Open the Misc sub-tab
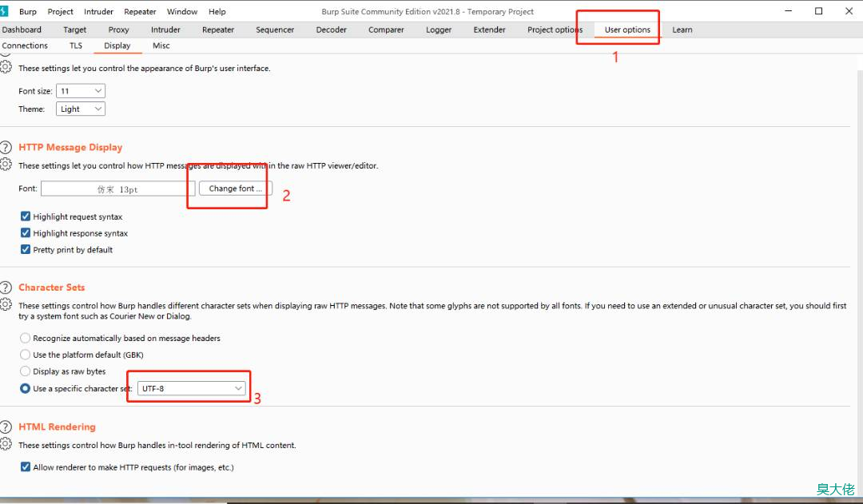 (161, 46)
